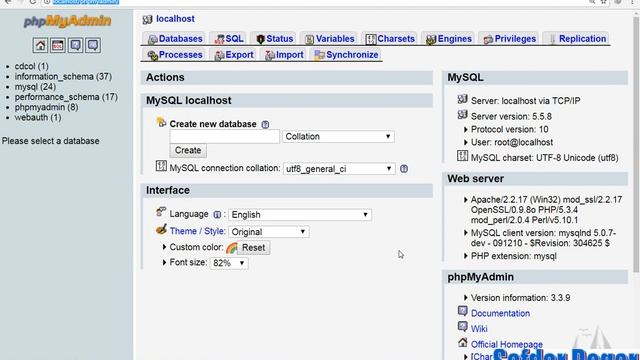Click the Home icon in the sidebar
The height and width of the screenshot is (360, 640).
tap(40, 45)
